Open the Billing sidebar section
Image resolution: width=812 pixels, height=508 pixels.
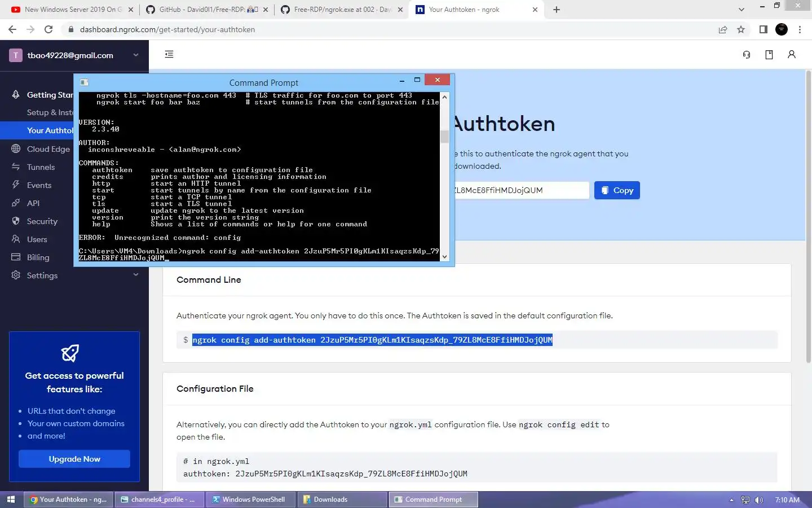pos(38,257)
